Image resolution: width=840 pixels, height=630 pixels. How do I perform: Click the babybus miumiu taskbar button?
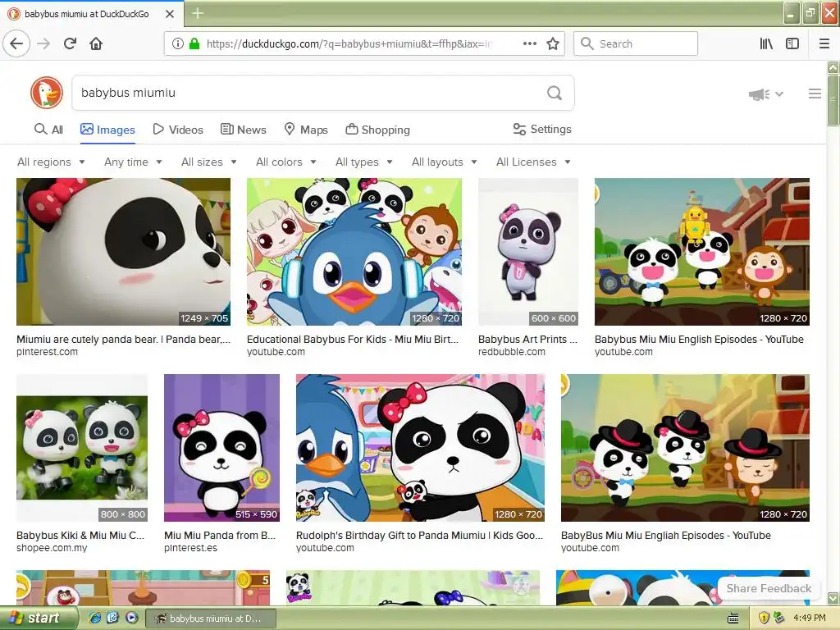click(x=211, y=619)
